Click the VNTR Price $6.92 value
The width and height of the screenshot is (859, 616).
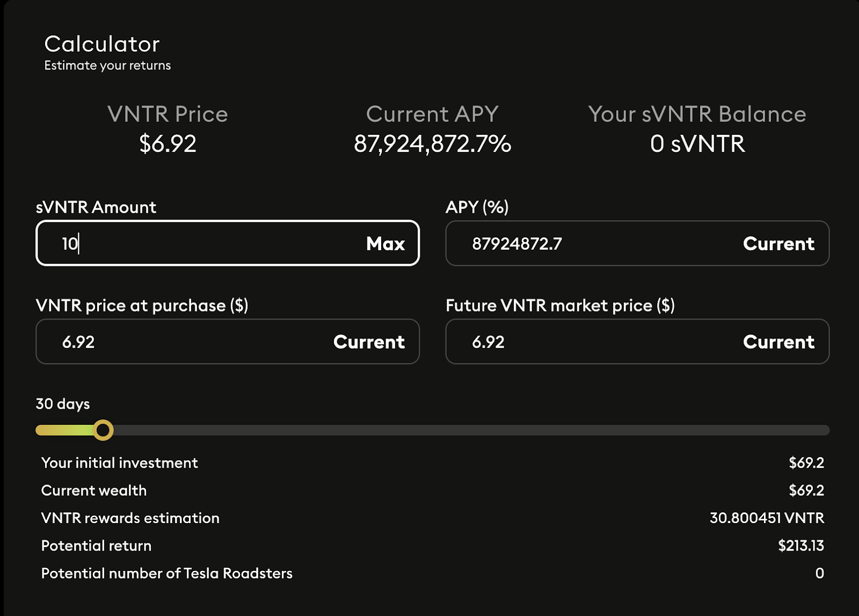(x=168, y=144)
